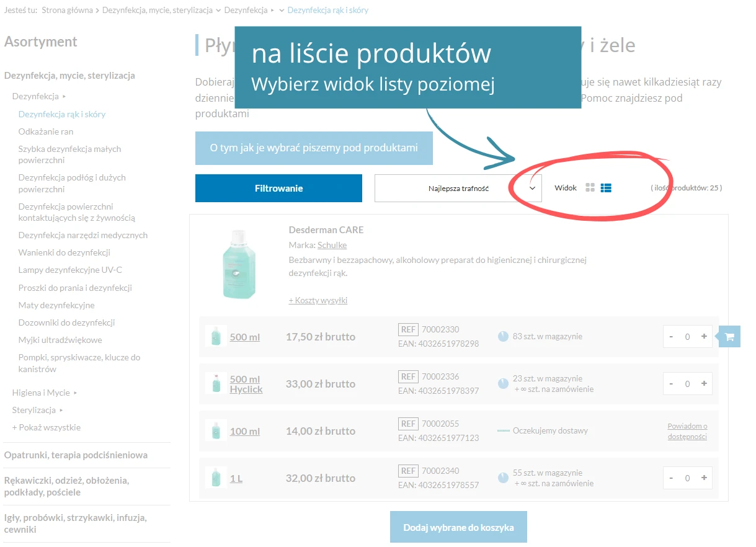Select Proszki do prania i dezynfekcji
This screenshot has height=547, width=756.
point(75,288)
